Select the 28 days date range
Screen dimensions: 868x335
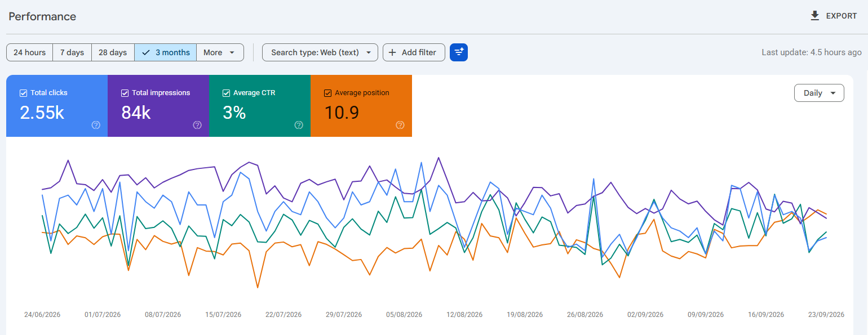(x=113, y=52)
